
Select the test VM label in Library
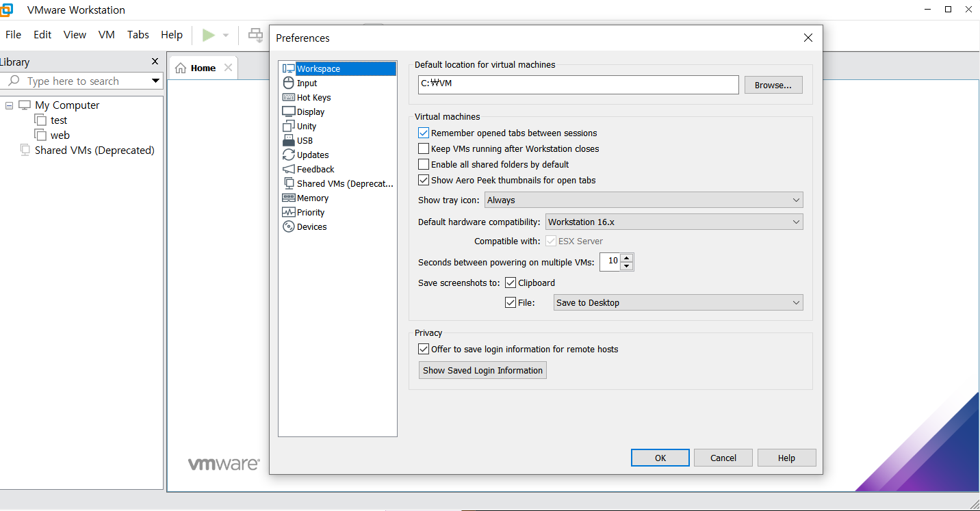point(59,120)
